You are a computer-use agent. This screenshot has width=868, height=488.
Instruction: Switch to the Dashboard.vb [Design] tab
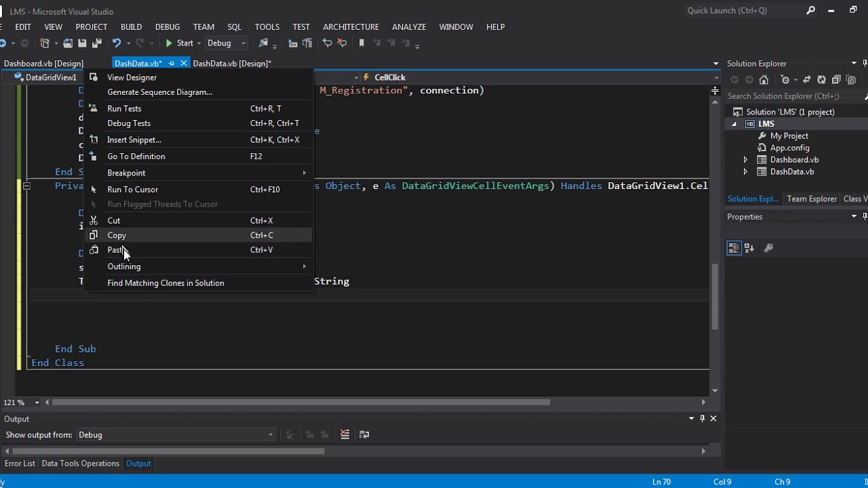[43, 63]
